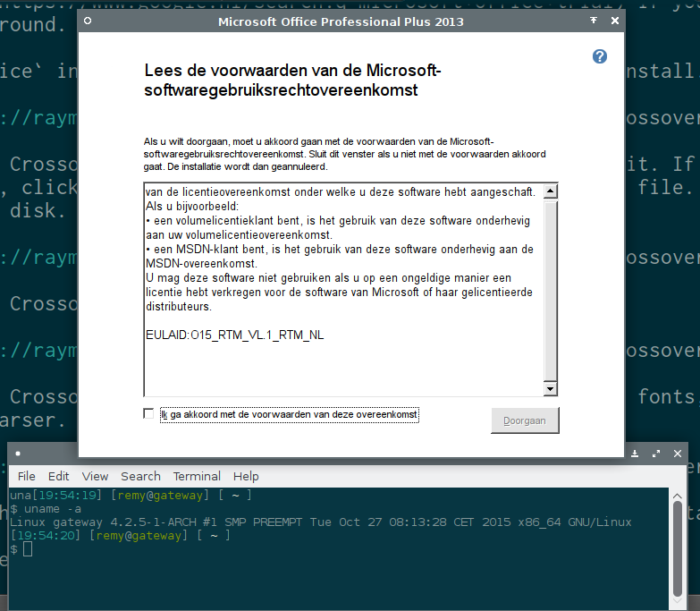The width and height of the screenshot is (700, 611).
Task: Click the terminal window minimize-to-tray icon
Action: 635,454
